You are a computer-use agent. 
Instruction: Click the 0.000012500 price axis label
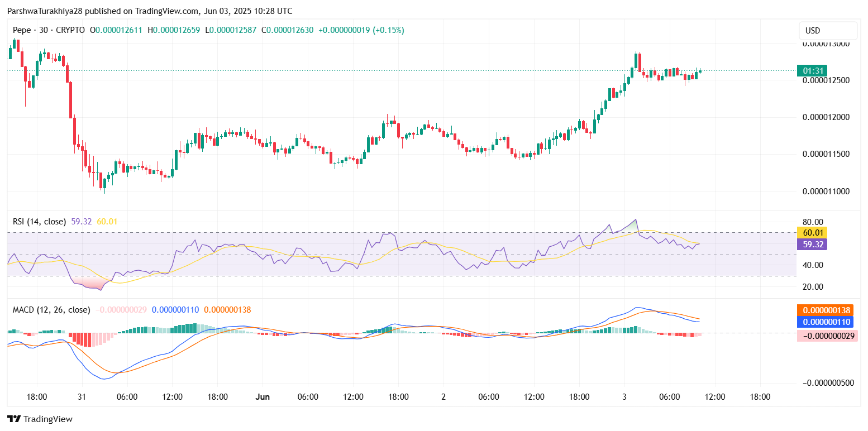click(x=826, y=80)
